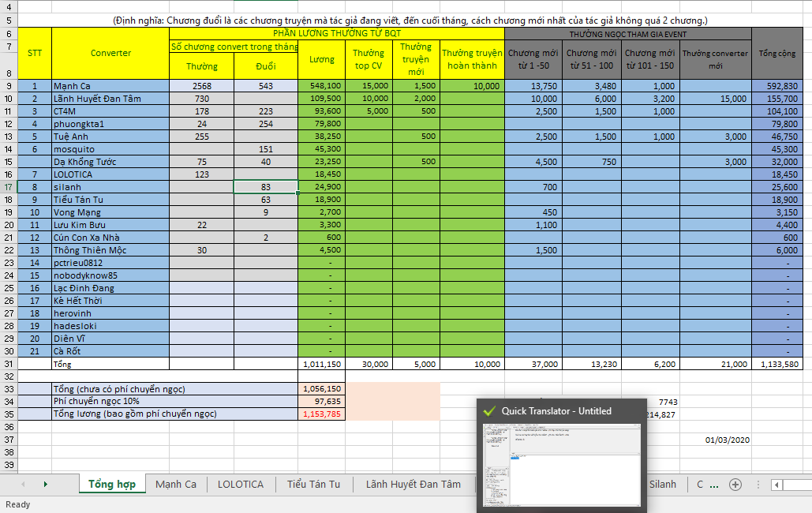The image size is (812, 513).
Task: Open the Silanh sheet tab
Action: (663, 485)
